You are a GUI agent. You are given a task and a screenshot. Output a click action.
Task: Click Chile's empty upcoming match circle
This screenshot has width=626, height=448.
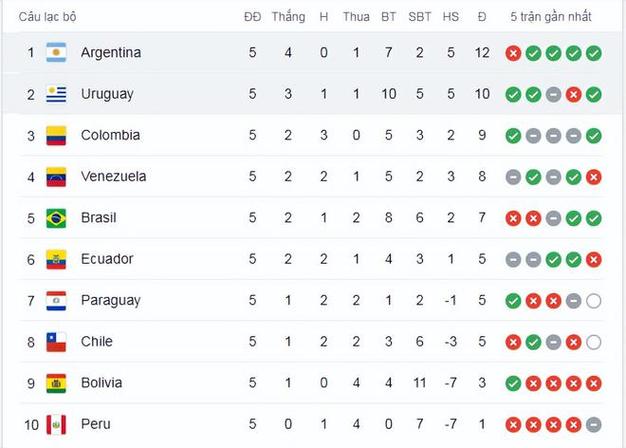(594, 342)
